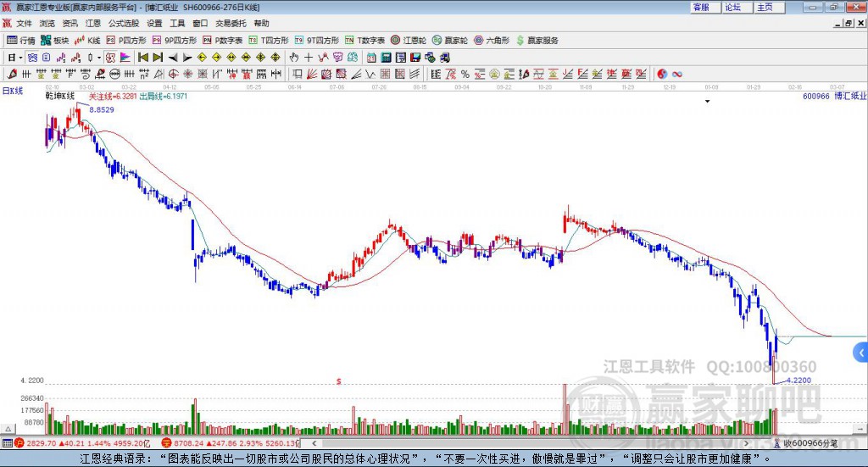Open the calendar icon
Screen dimensions: 868x467
(371, 58)
